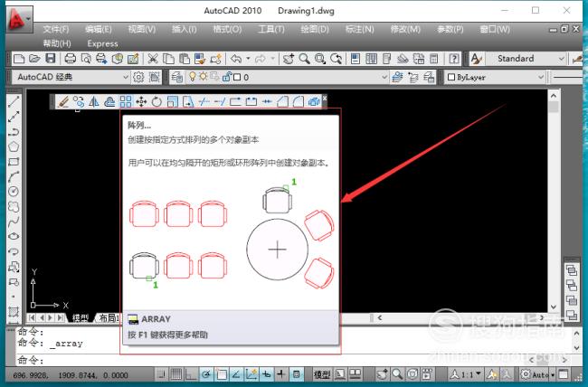The width and height of the screenshot is (588, 387).
Task: Select the Spline draw tool
Action: [x=14, y=222]
